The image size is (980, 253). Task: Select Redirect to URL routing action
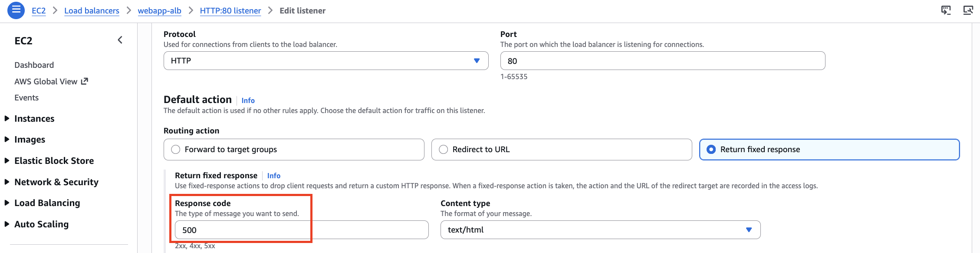(444, 150)
